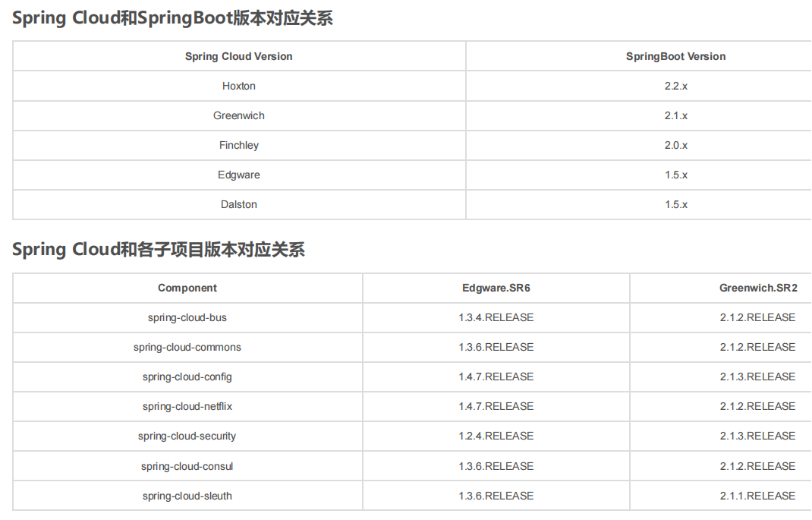Image resolution: width=812 pixels, height=520 pixels.
Task: Select the 'spring-cloud-sleuth' cell
Action: [x=187, y=496]
